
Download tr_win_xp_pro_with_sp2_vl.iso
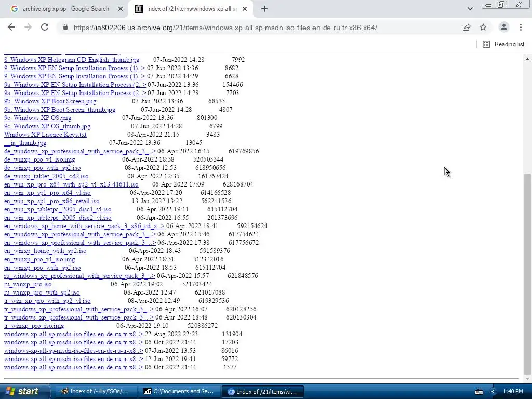pos(47,301)
